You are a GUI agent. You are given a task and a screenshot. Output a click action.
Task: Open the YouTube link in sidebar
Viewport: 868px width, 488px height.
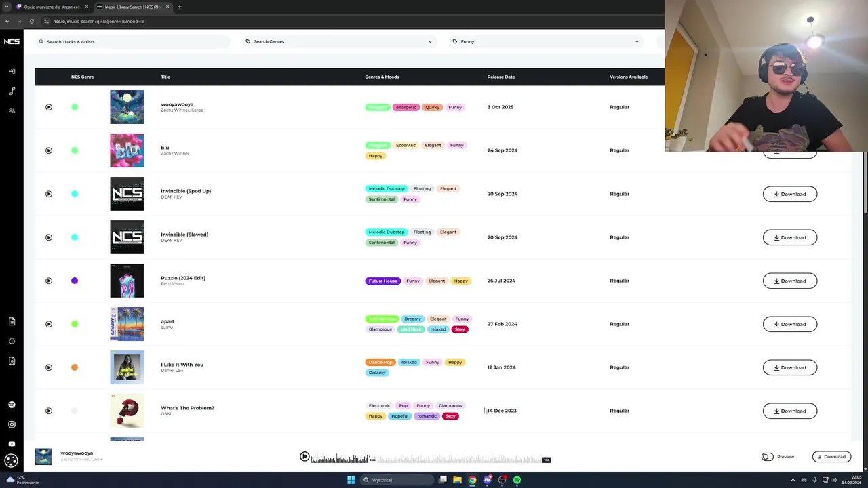(12, 444)
